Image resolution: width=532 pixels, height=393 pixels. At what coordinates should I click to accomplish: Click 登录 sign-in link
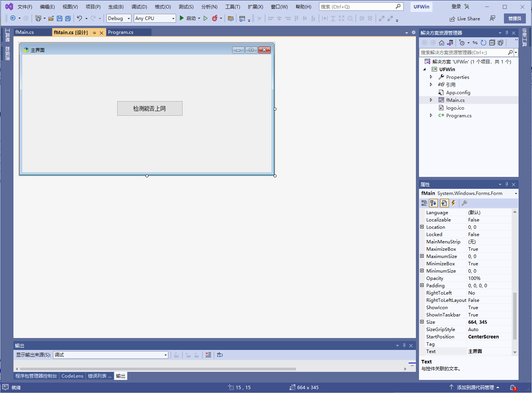pos(456,7)
